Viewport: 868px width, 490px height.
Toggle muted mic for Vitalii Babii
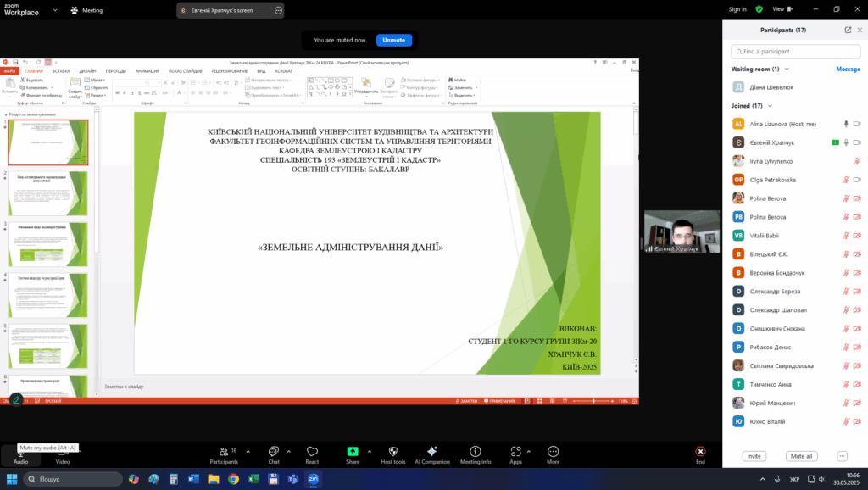pyautogui.click(x=846, y=236)
